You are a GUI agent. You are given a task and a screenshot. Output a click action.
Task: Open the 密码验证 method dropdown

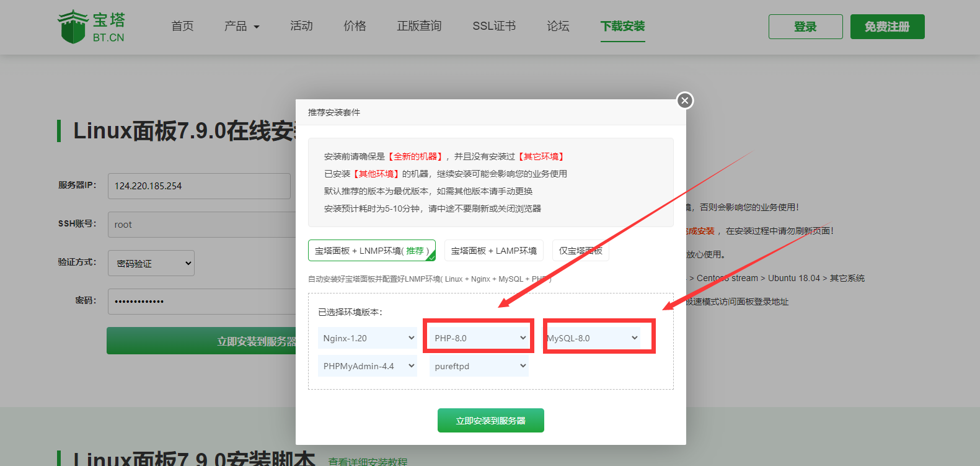(151, 263)
